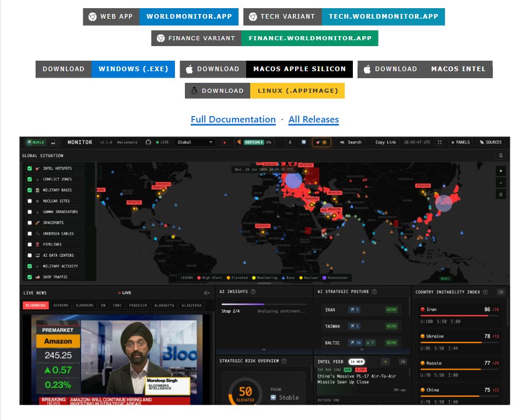Image resolution: width=529 pixels, height=420 pixels.
Task: Uncheck the Intel Hotspots layer
Action: pyautogui.click(x=30, y=169)
